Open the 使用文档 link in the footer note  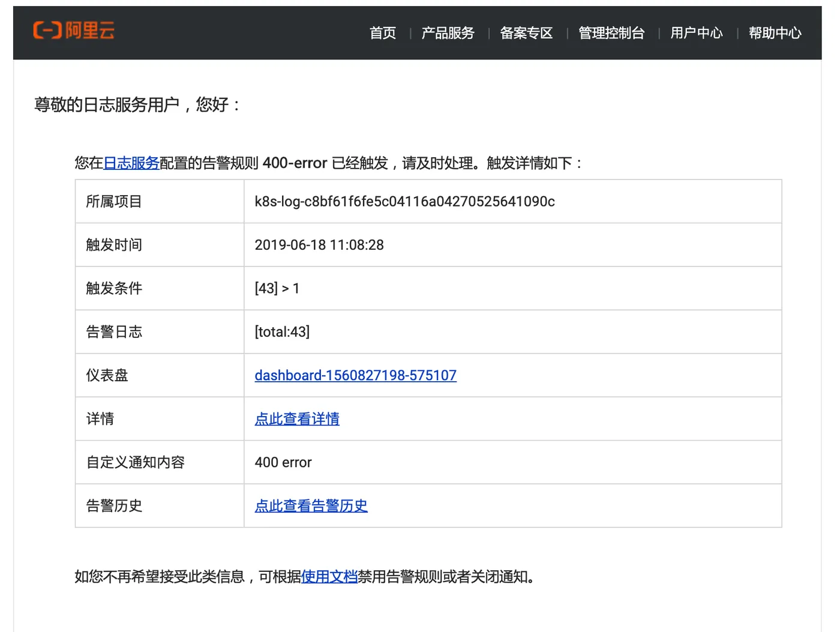click(x=329, y=577)
